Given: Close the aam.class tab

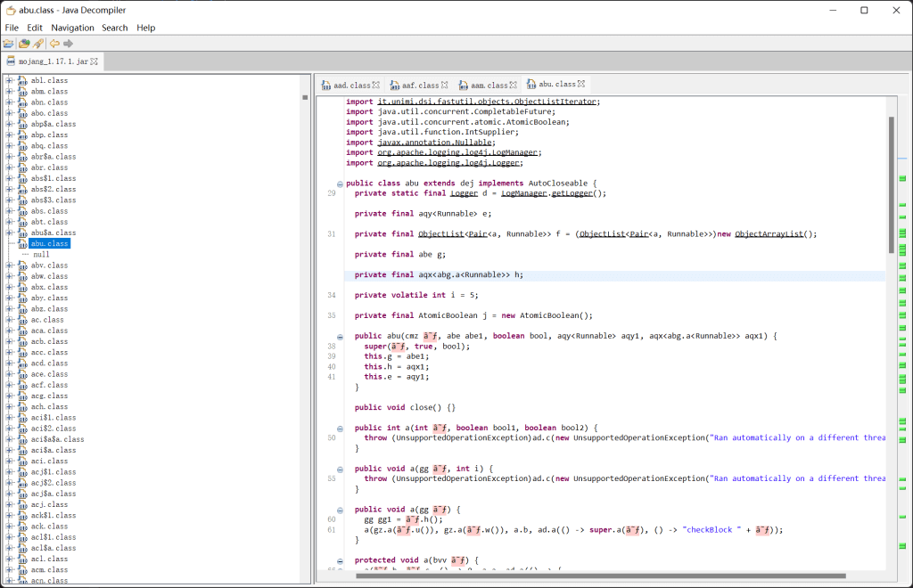Looking at the screenshot, I should tap(514, 85).
